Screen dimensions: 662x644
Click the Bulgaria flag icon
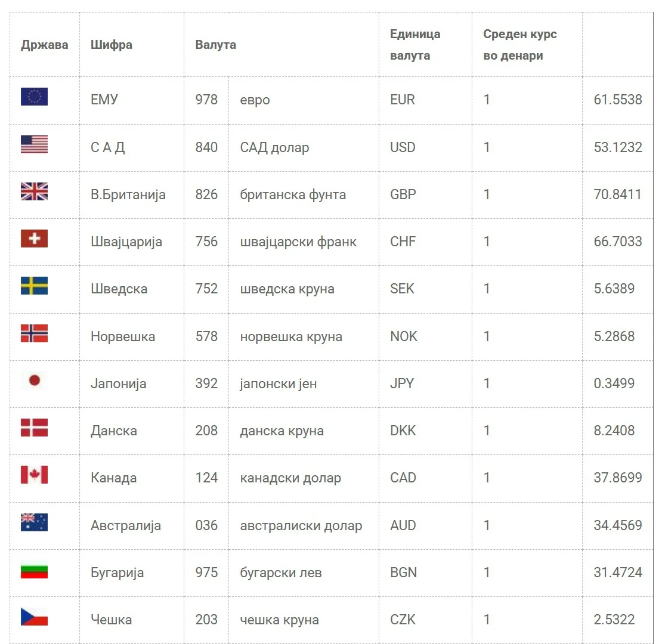pos(34,570)
